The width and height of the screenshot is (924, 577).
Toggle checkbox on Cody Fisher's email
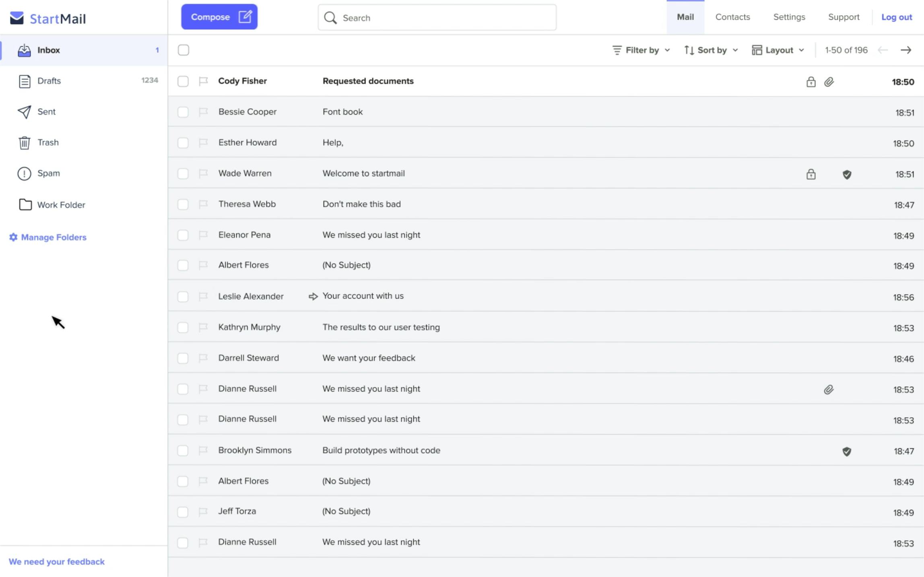pyautogui.click(x=183, y=81)
